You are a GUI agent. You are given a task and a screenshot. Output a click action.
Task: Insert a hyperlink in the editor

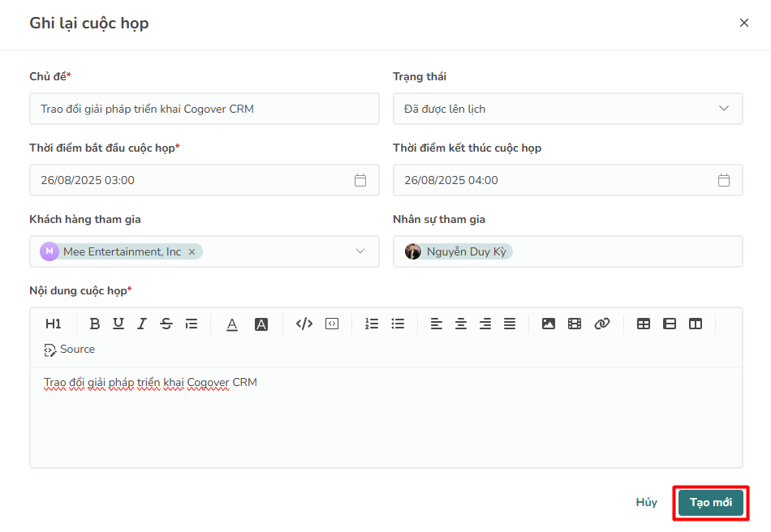pos(601,324)
